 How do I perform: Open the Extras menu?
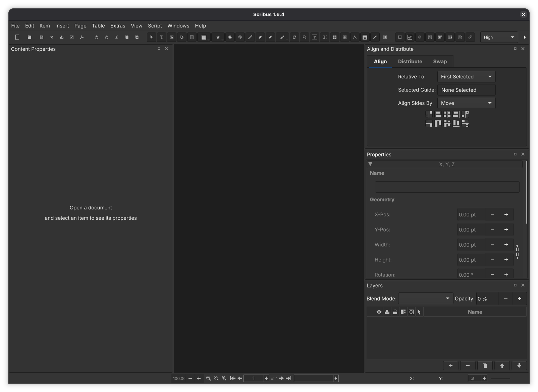tap(118, 26)
